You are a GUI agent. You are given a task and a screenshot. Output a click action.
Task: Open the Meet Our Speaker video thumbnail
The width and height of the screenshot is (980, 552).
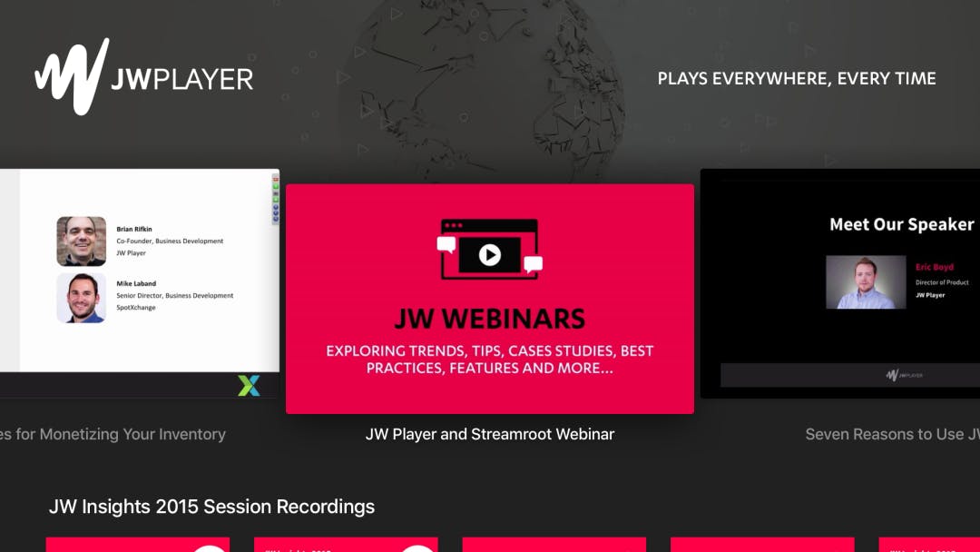pos(840,283)
